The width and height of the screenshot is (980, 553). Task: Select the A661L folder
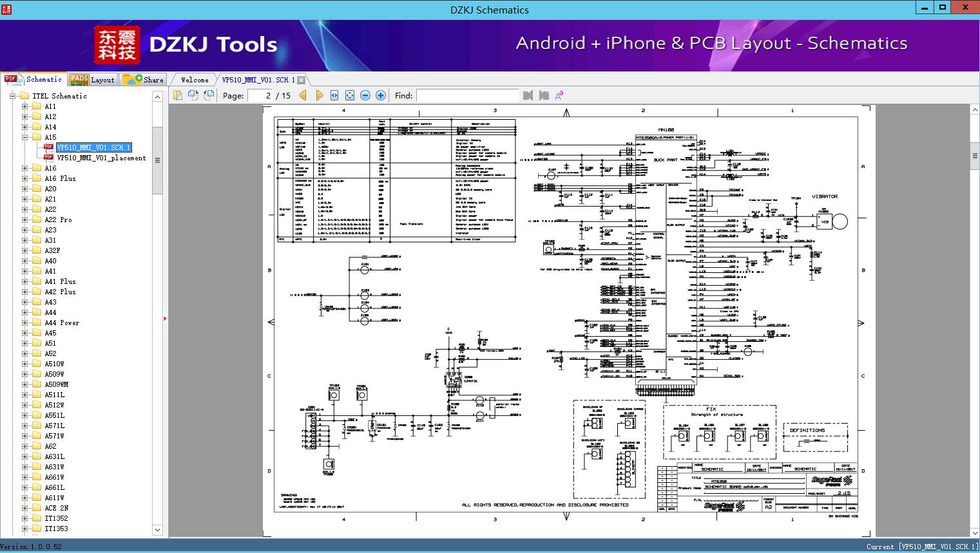[54, 487]
